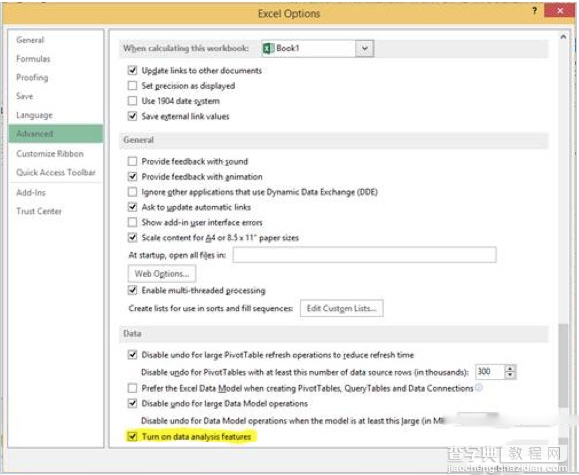Enable Show add-in user interface errors
The image size is (579, 475).
click(132, 222)
